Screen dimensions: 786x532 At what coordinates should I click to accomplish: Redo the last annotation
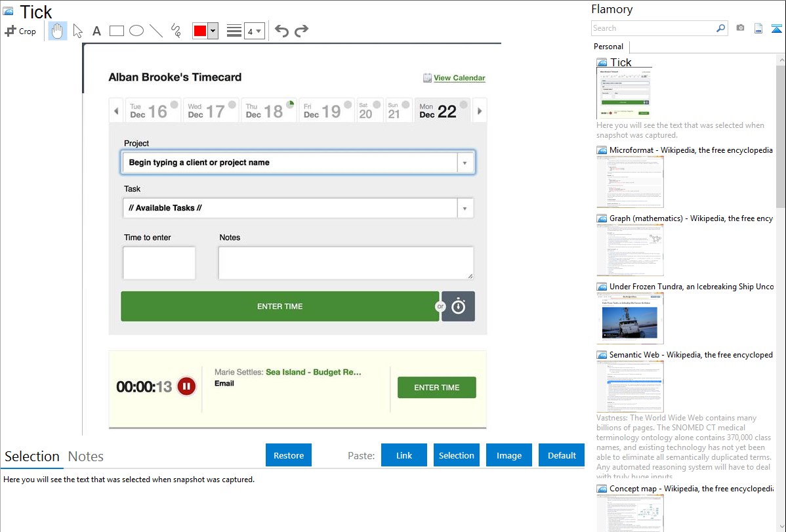(301, 31)
